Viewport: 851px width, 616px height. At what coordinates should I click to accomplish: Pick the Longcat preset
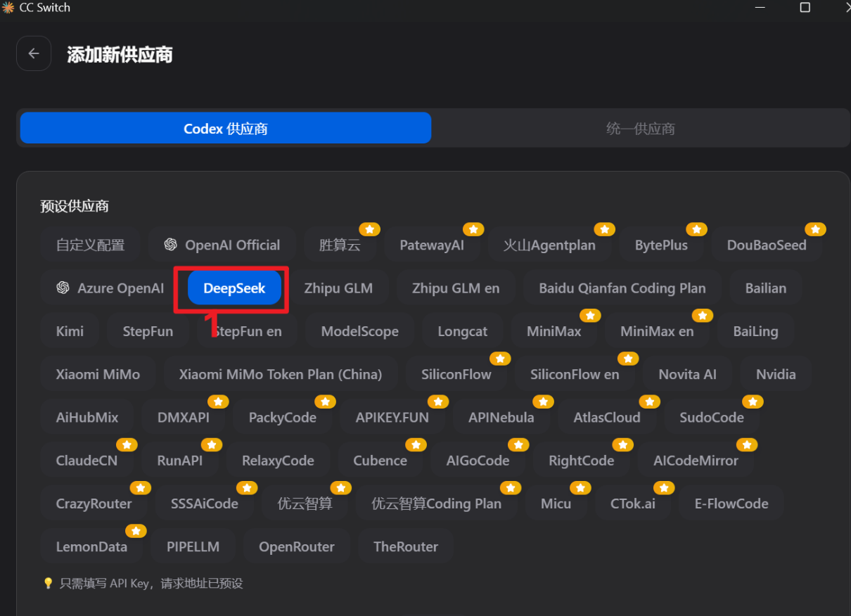coord(463,331)
